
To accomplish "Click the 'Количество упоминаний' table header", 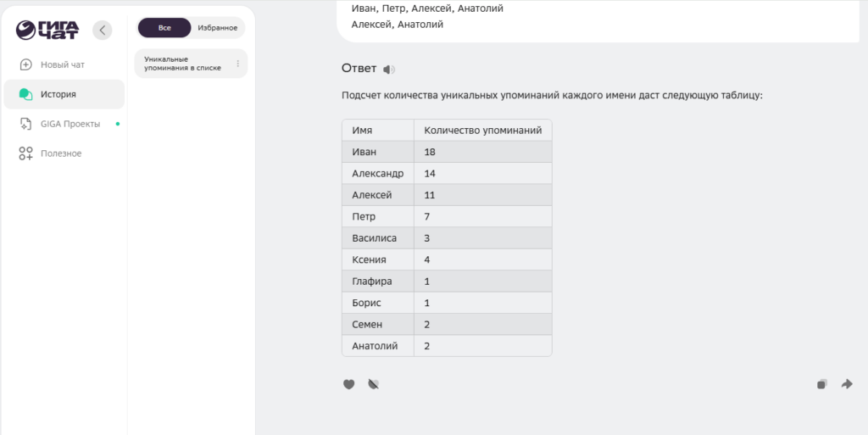I will [482, 131].
